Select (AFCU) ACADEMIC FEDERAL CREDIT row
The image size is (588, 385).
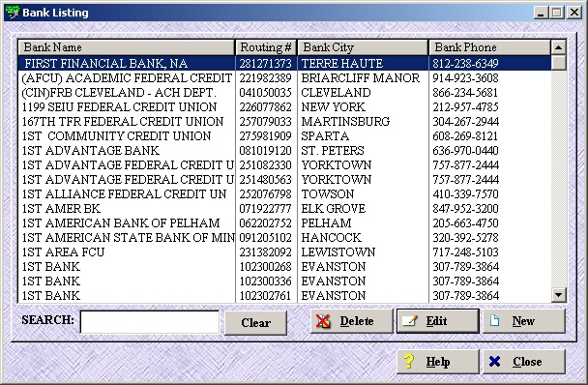(x=284, y=77)
